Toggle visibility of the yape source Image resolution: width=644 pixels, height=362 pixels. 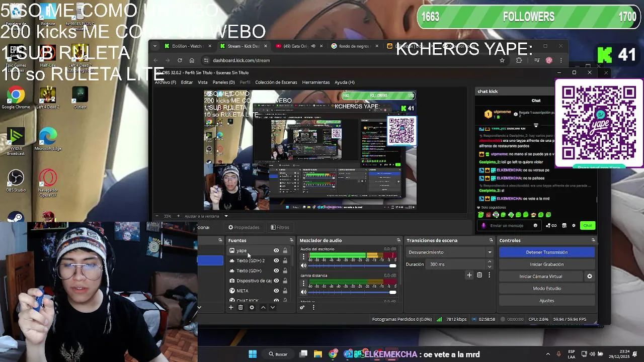276,250
